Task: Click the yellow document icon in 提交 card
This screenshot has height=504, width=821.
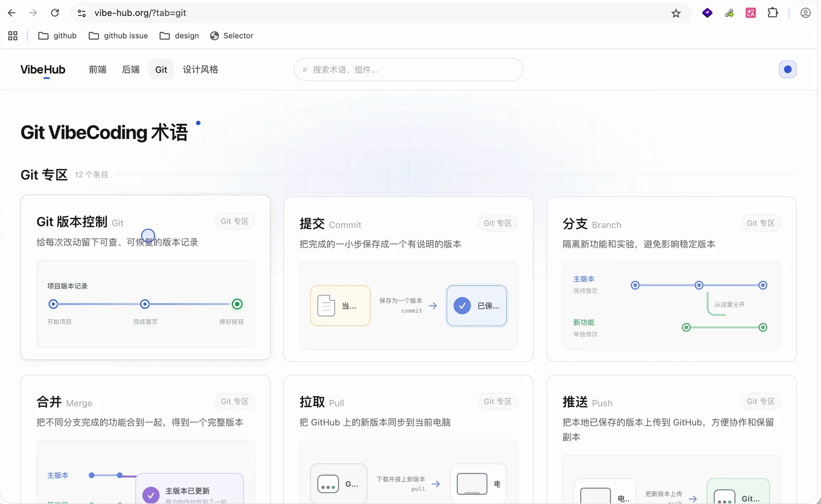Action: [x=326, y=306]
